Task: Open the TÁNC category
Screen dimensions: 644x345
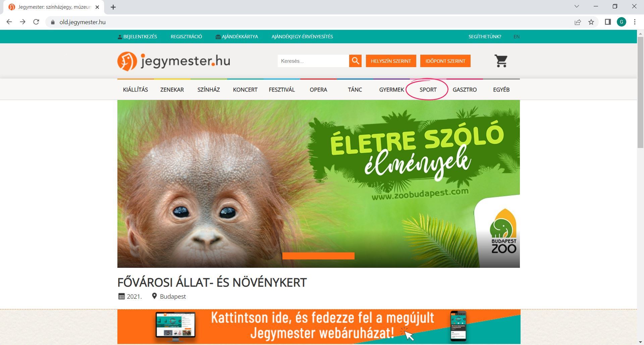Action: click(355, 90)
